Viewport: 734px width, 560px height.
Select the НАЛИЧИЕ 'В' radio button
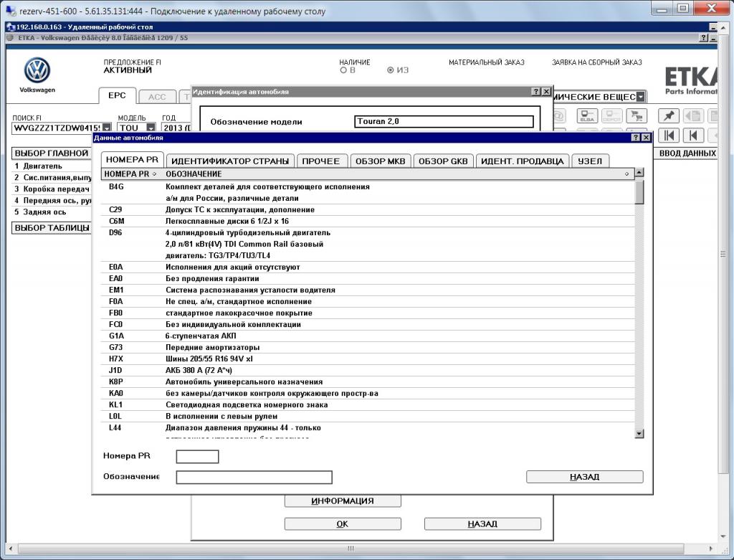click(x=343, y=70)
